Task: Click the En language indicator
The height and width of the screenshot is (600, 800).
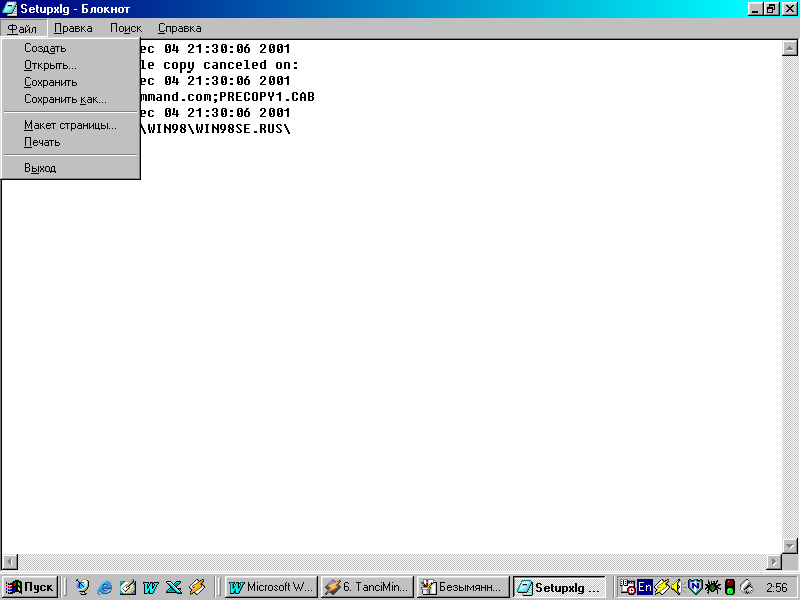Action: (645, 587)
